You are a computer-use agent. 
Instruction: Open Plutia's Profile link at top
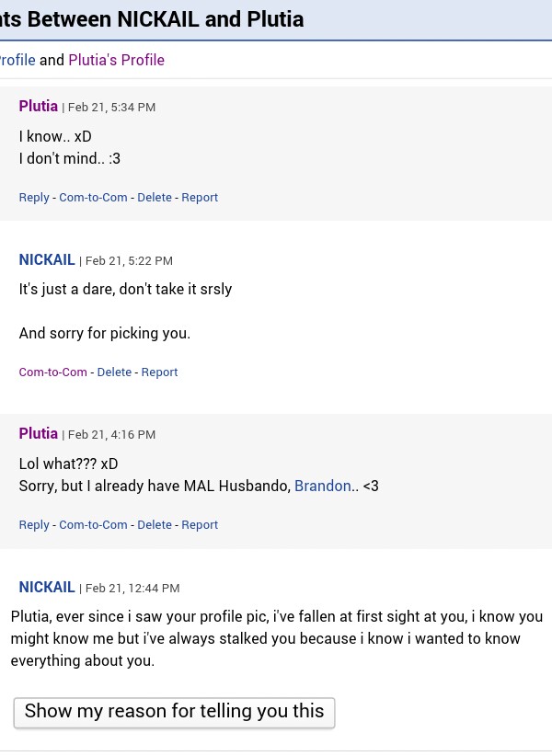point(116,60)
